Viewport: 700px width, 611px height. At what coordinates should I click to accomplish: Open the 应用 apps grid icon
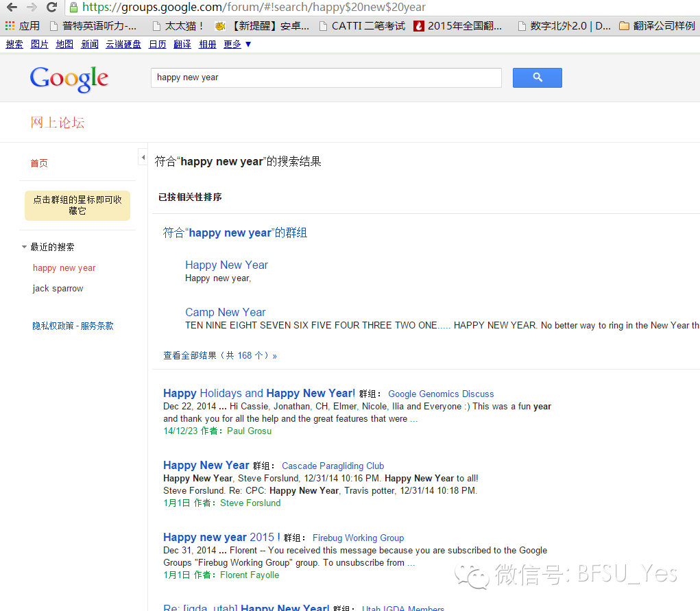coord(10,26)
